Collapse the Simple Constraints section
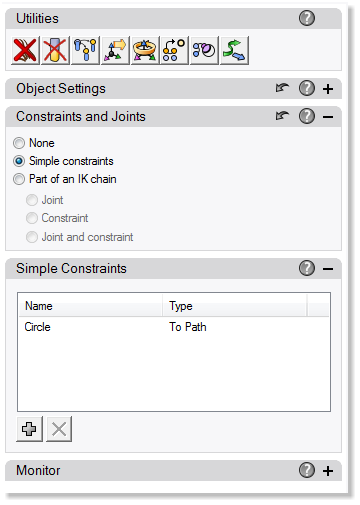 (328, 269)
